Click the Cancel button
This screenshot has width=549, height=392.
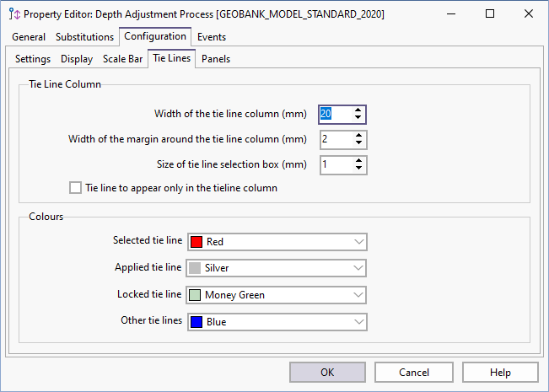pyautogui.click(x=414, y=373)
